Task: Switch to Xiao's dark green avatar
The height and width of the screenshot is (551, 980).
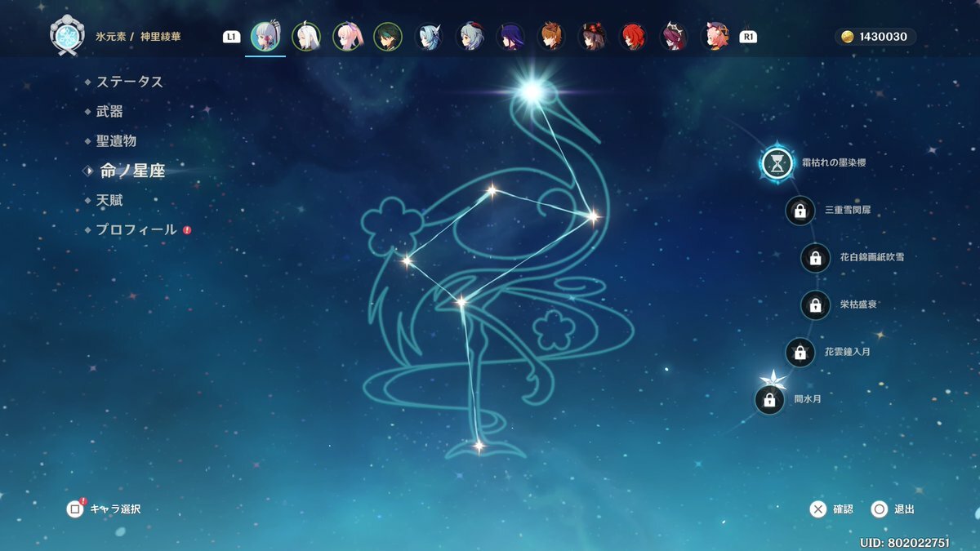Action: click(388, 37)
